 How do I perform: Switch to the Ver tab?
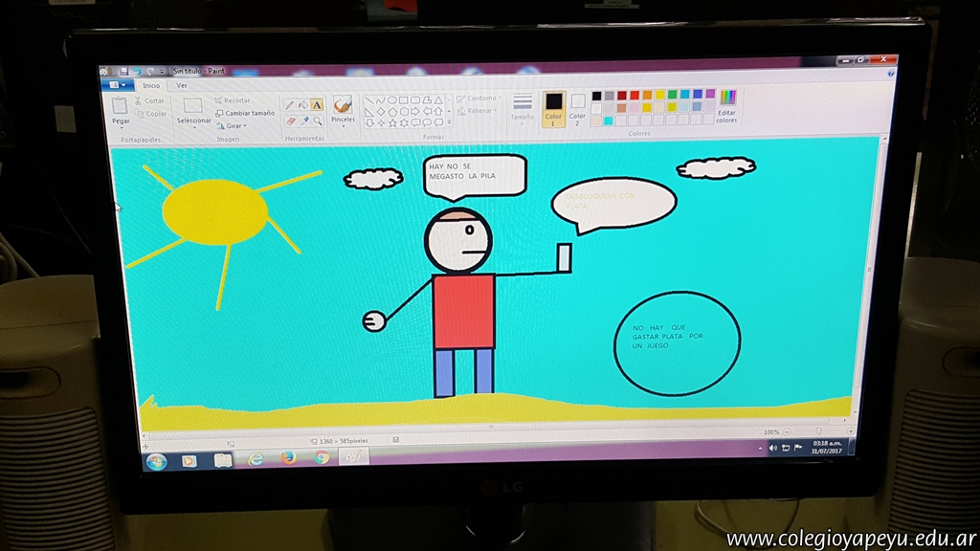tap(182, 85)
